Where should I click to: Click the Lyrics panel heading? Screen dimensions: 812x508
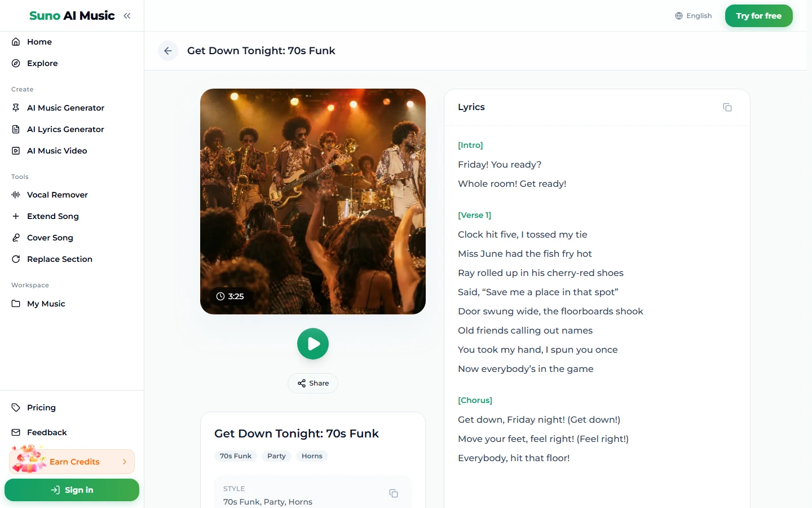(471, 107)
